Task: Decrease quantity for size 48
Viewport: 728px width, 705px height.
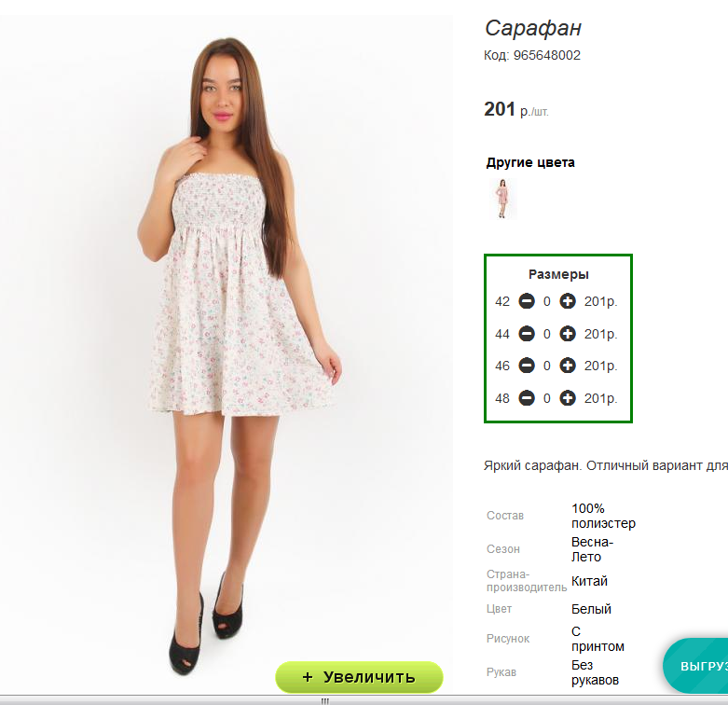Action: coord(527,398)
